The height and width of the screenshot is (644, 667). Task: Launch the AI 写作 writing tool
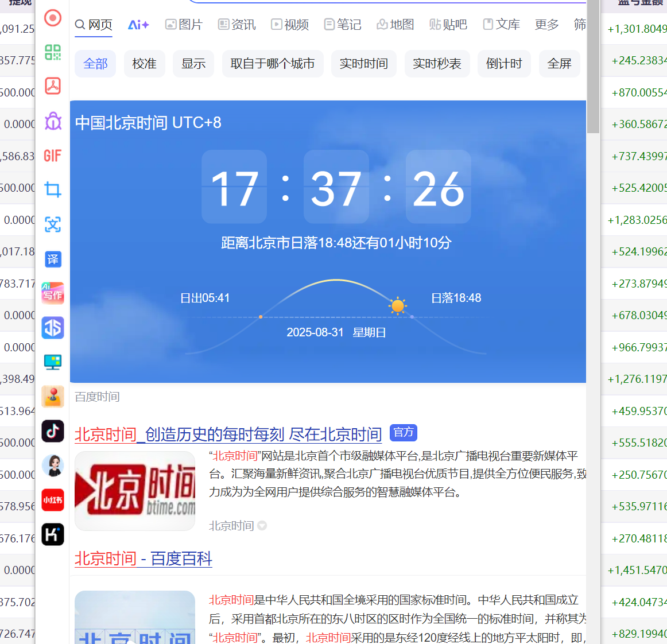coord(53,293)
